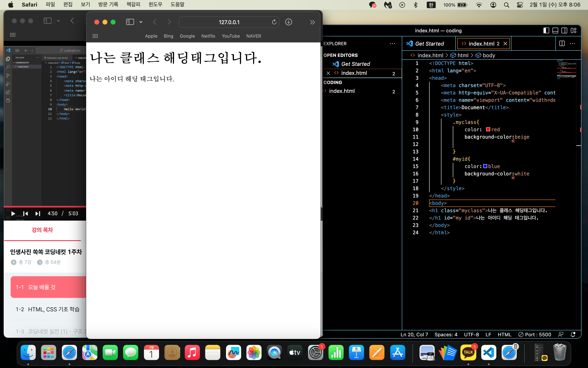
Task: Open Safari downloads button
Action: [288, 22]
